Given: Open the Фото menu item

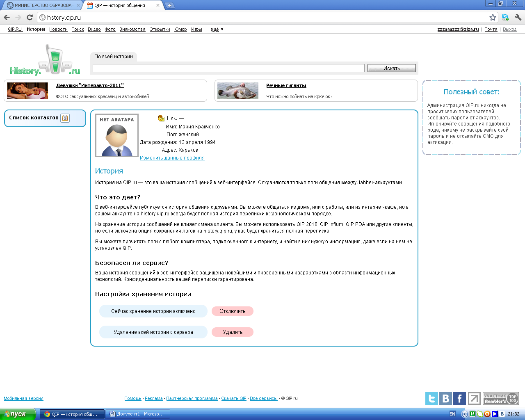Looking at the screenshot, I should pyautogui.click(x=110, y=29).
